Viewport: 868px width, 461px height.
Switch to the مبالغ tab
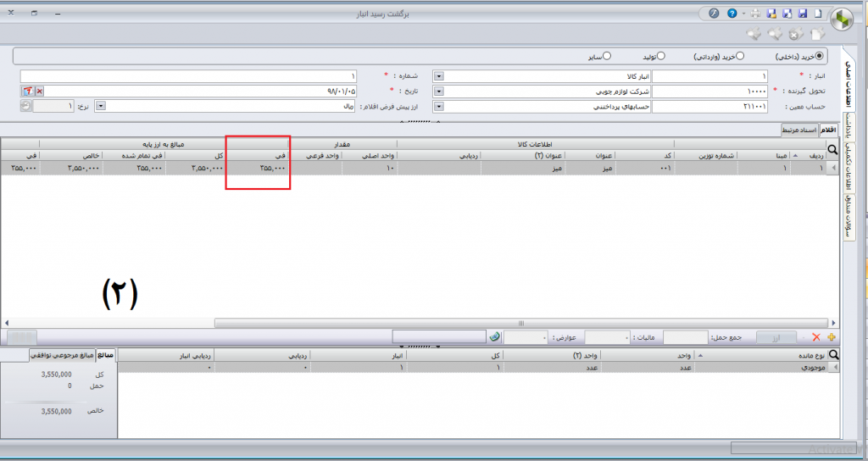coord(106,355)
